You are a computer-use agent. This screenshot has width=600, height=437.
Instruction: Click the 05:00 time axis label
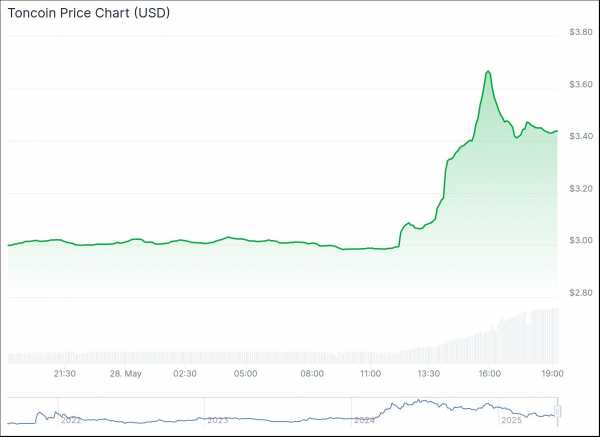click(x=245, y=373)
